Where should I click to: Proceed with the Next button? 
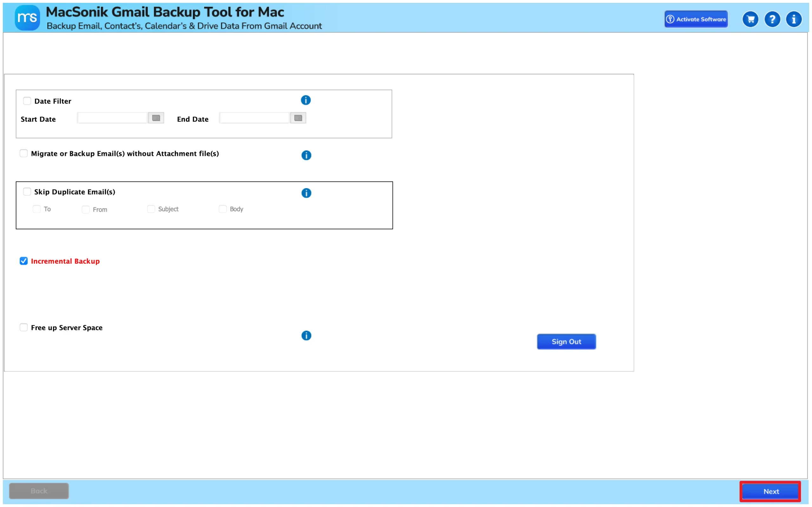pos(771,491)
